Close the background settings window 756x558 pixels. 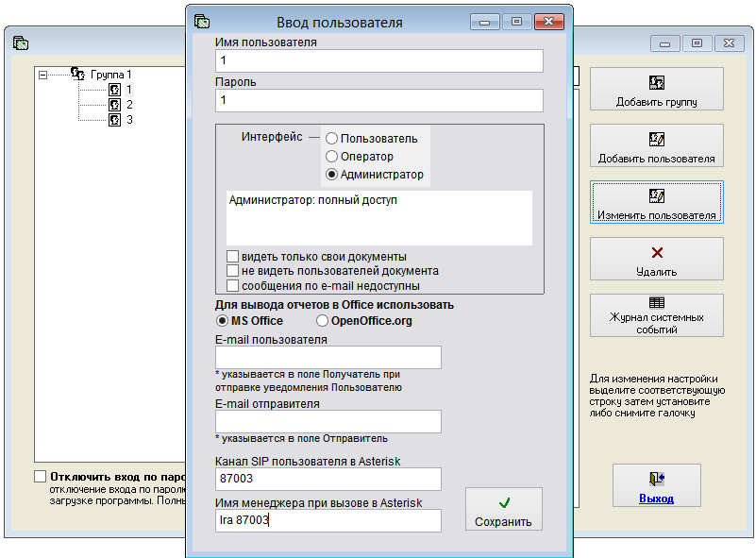pyautogui.click(x=729, y=43)
